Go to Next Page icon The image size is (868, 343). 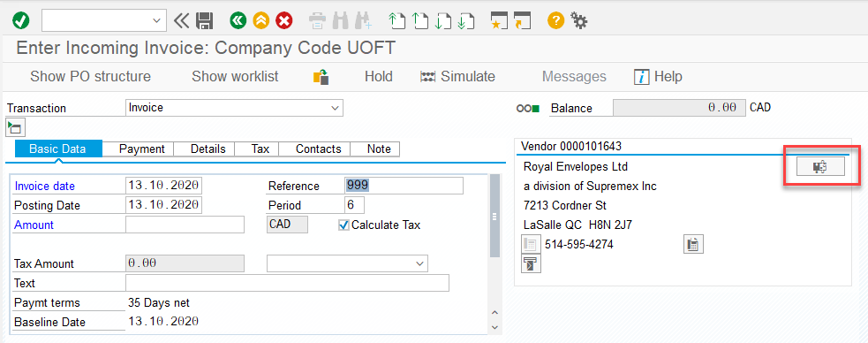click(443, 21)
